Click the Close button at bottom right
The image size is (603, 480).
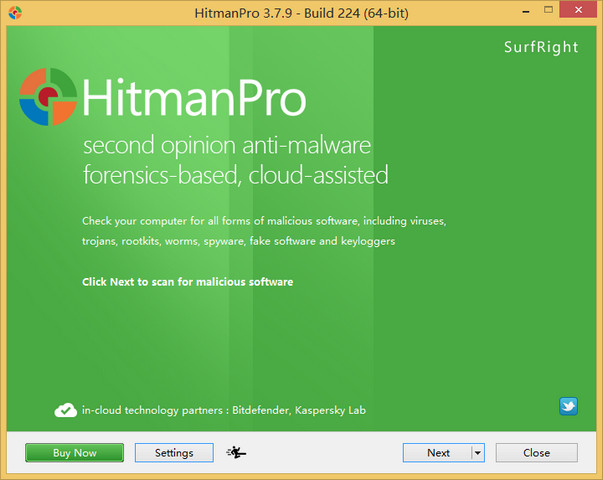tap(536, 453)
